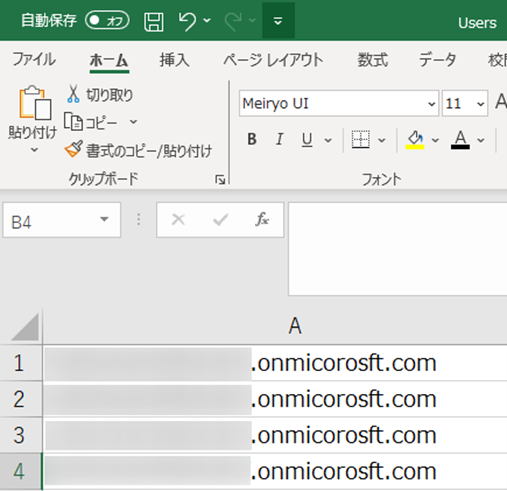Toggle Underline formatting
Screen dimensions: 507x491
point(307,140)
